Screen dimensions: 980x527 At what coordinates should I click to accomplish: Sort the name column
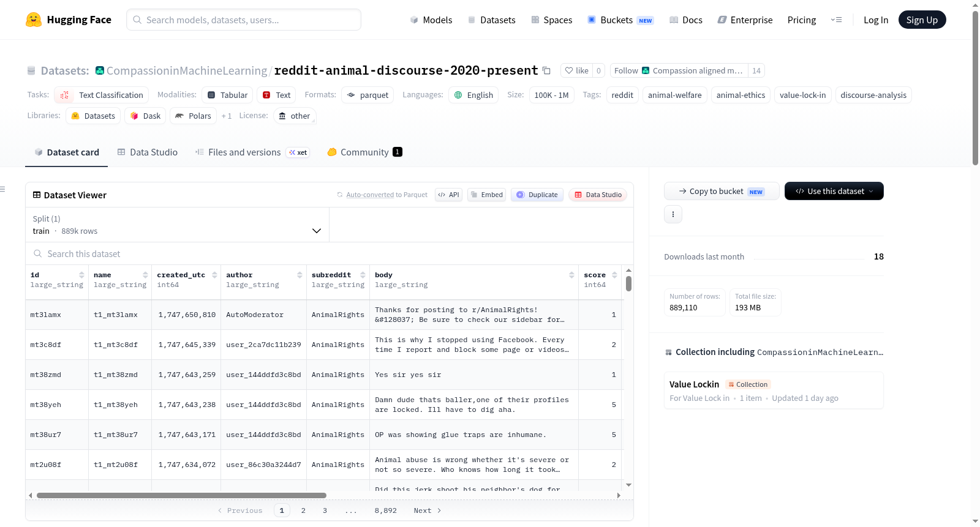(145, 275)
